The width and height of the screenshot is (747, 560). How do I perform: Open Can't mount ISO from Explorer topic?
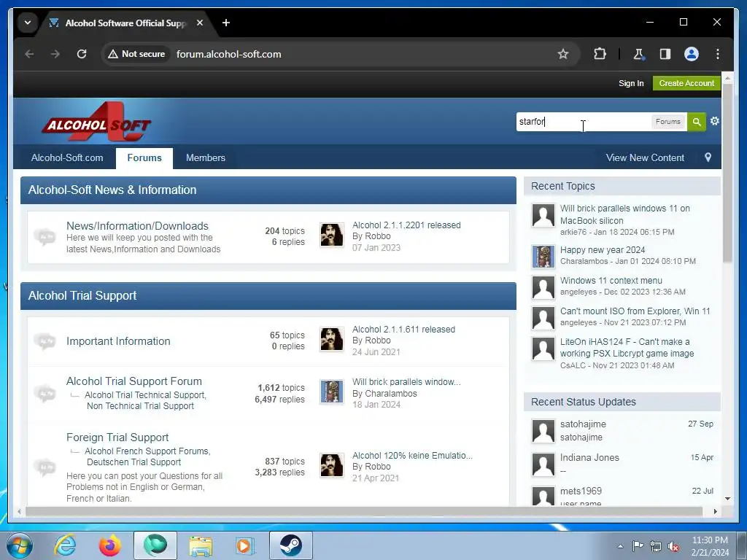pyautogui.click(x=635, y=311)
